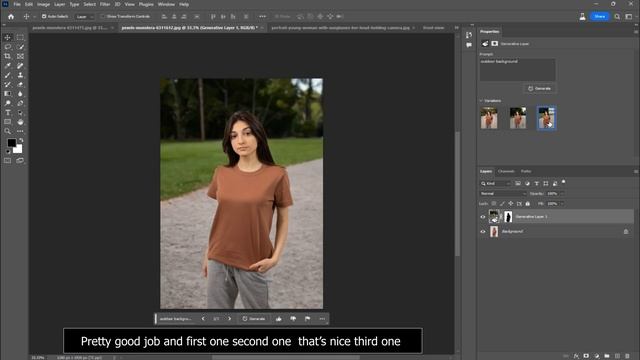Open the Filter menu
Image resolution: width=640 pixels, height=360 pixels.
tap(105, 4)
